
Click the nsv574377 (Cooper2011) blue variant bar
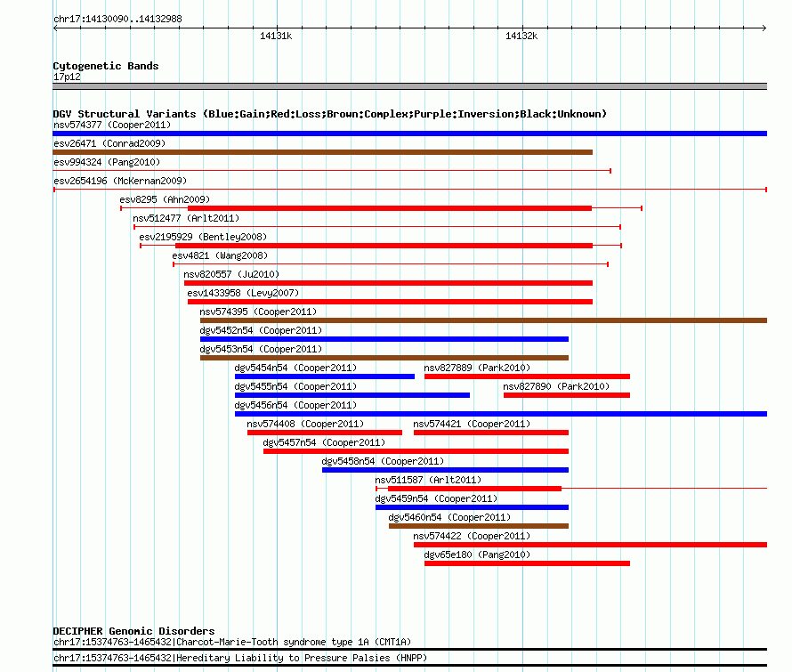tap(409, 134)
